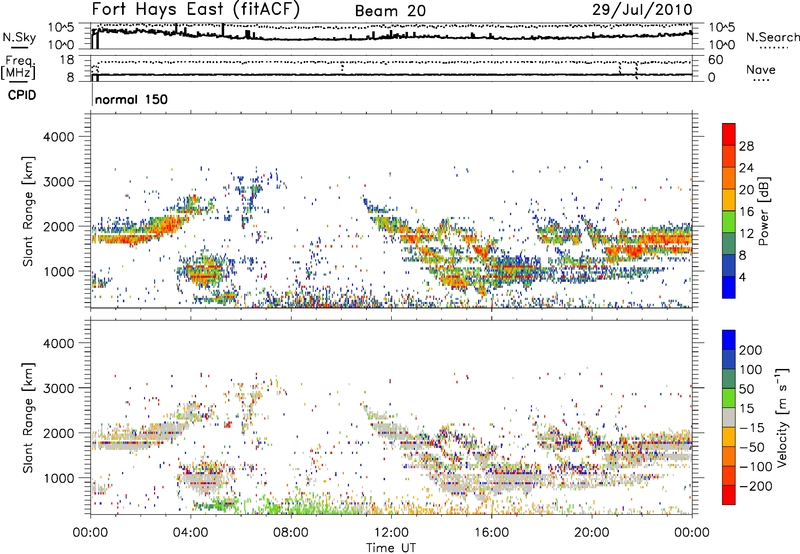Click the '60' Nave axis value
Image resolution: width=800 pixels, height=554 pixels.
[x=715, y=60]
